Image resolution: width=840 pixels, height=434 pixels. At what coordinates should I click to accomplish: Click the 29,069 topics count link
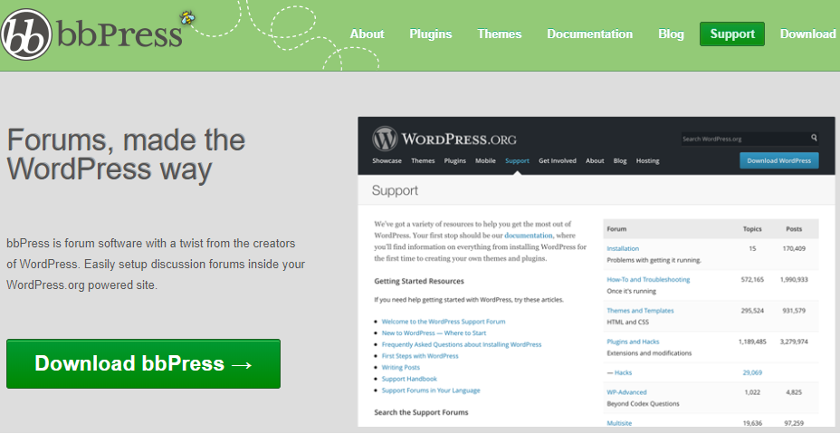coord(752,372)
